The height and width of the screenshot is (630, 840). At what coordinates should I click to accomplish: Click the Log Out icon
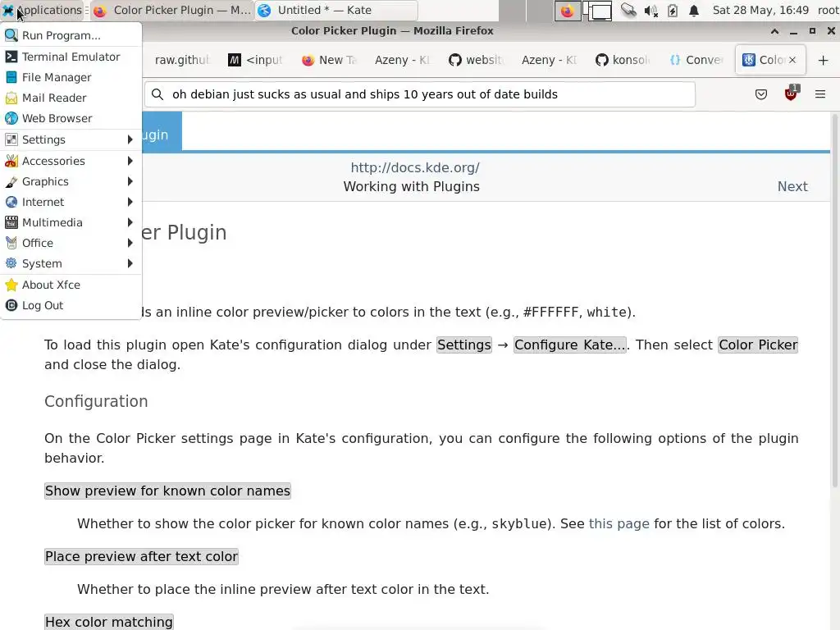11,305
